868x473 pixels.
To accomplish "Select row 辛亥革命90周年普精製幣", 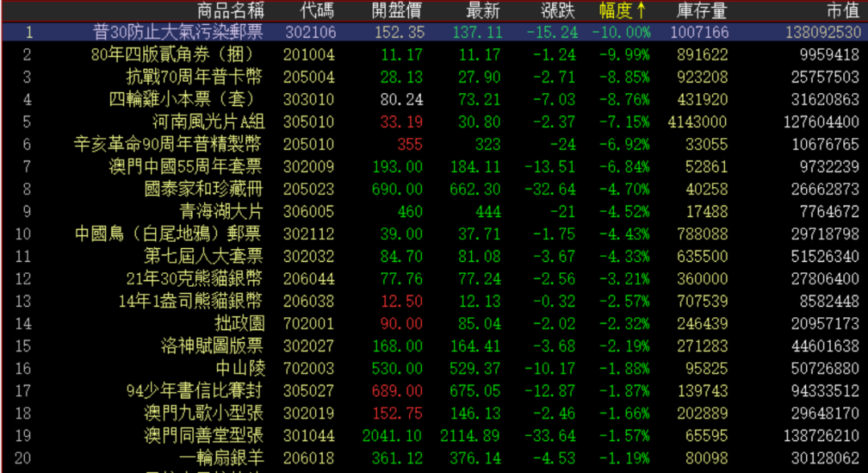I will pyautogui.click(x=435, y=145).
